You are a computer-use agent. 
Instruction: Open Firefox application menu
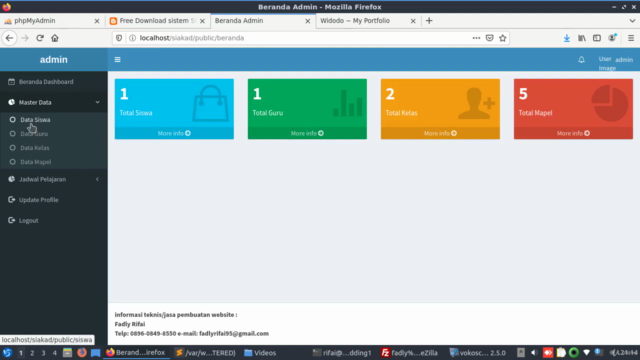[x=631, y=38]
